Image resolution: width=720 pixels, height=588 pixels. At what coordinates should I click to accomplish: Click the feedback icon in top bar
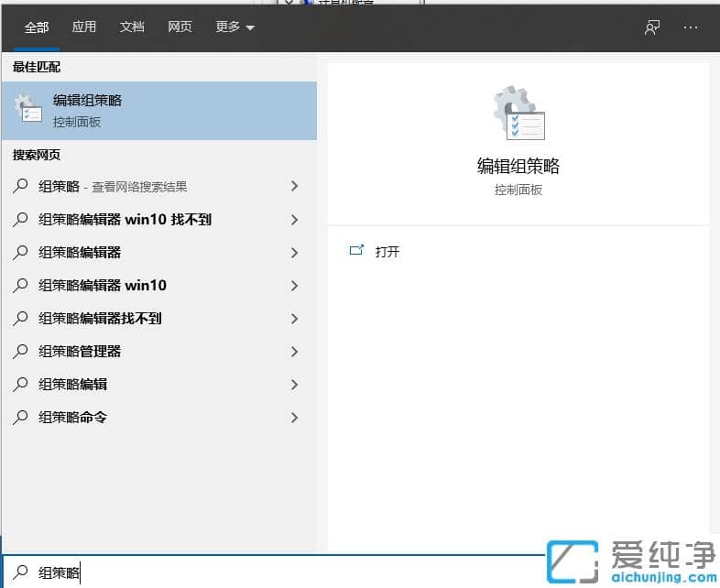pos(652,27)
